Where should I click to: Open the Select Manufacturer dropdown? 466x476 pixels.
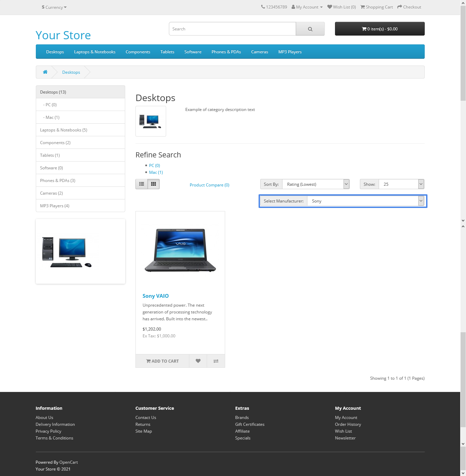coord(365,201)
